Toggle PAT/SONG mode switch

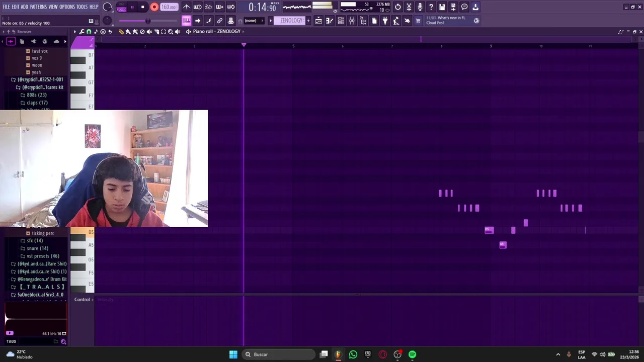pos(121,8)
